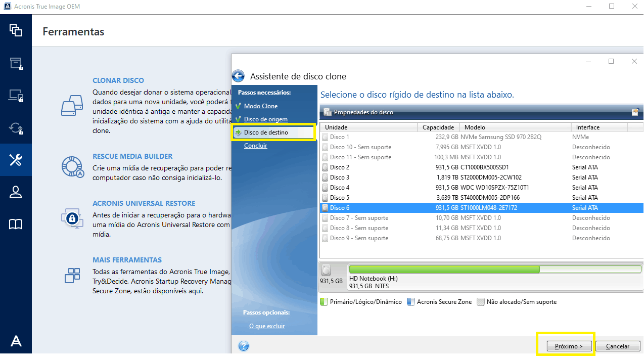Minimize the Acronis True Image window
Image resolution: width=644 pixels, height=358 pixels.
(x=589, y=7)
